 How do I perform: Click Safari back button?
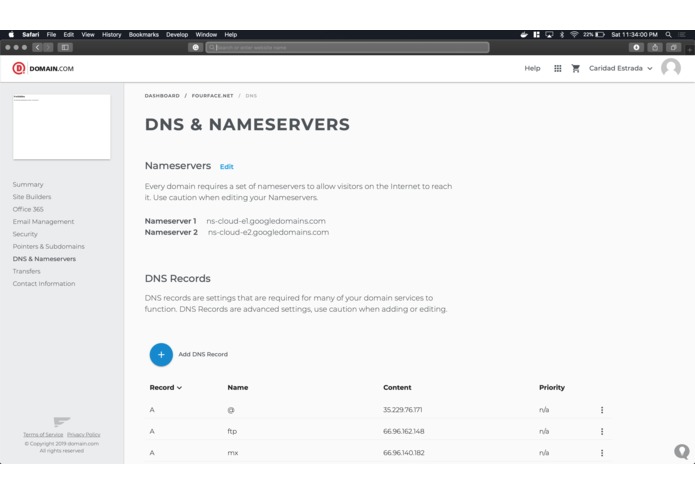coord(37,47)
